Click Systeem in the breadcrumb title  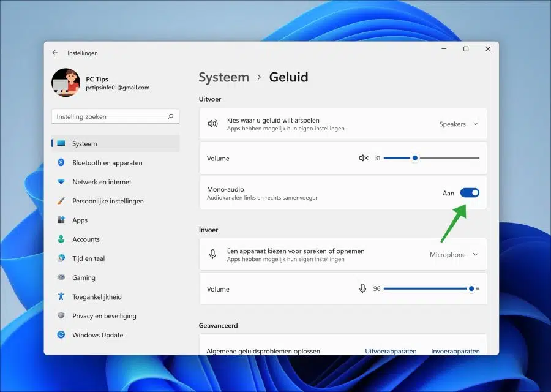224,77
